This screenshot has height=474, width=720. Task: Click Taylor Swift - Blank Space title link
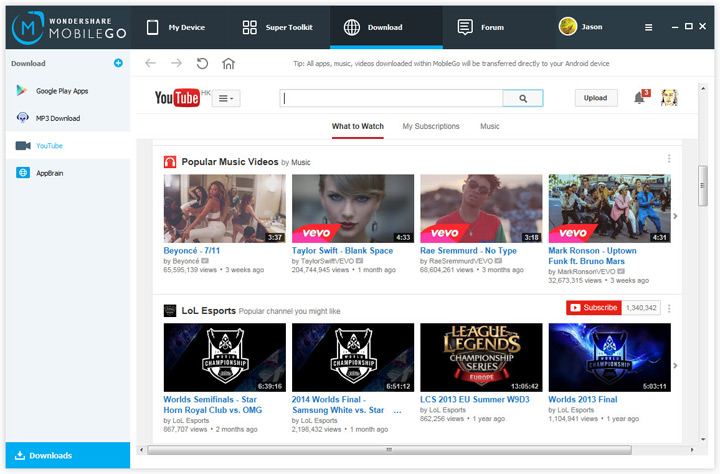342,251
